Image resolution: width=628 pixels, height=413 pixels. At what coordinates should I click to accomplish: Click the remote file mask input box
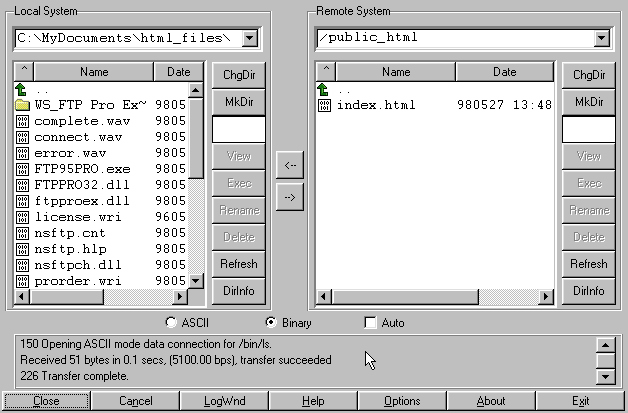tap(589, 129)
